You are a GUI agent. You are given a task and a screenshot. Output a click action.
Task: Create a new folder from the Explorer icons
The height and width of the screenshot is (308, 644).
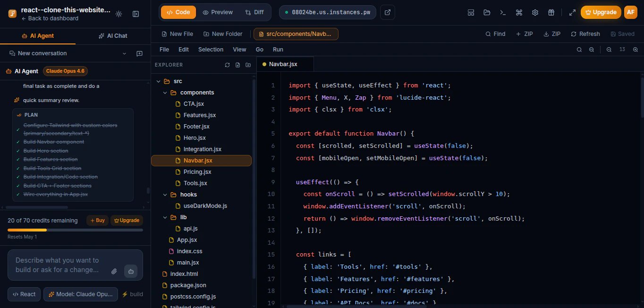tap(248, 65)
